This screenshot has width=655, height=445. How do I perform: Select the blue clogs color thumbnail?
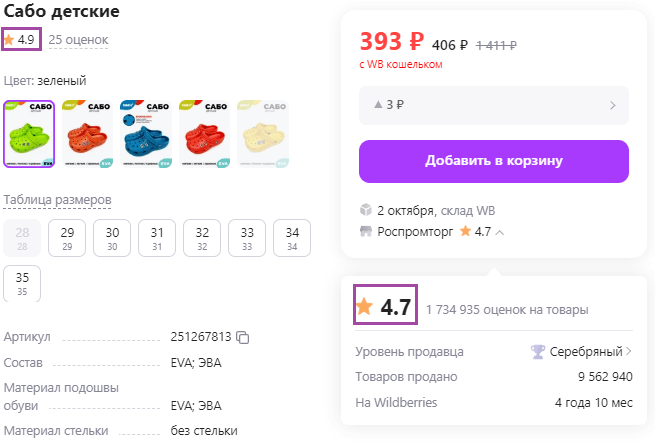[145, 134]
